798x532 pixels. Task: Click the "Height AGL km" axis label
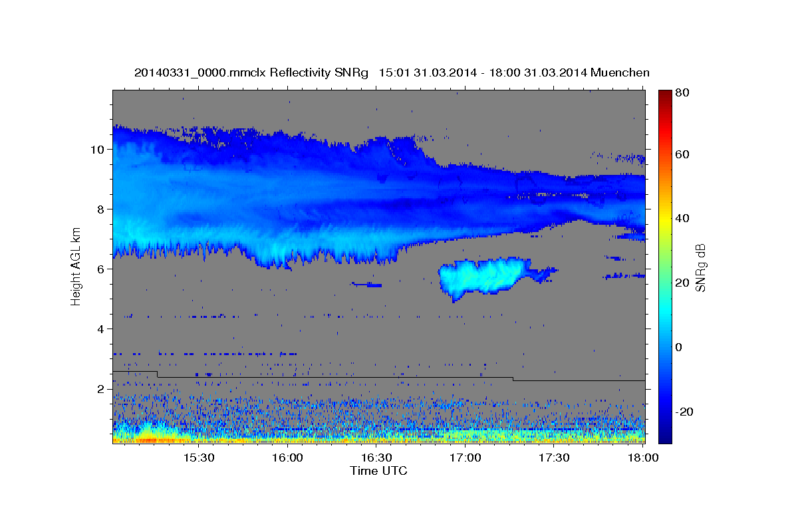pos(76,266)
